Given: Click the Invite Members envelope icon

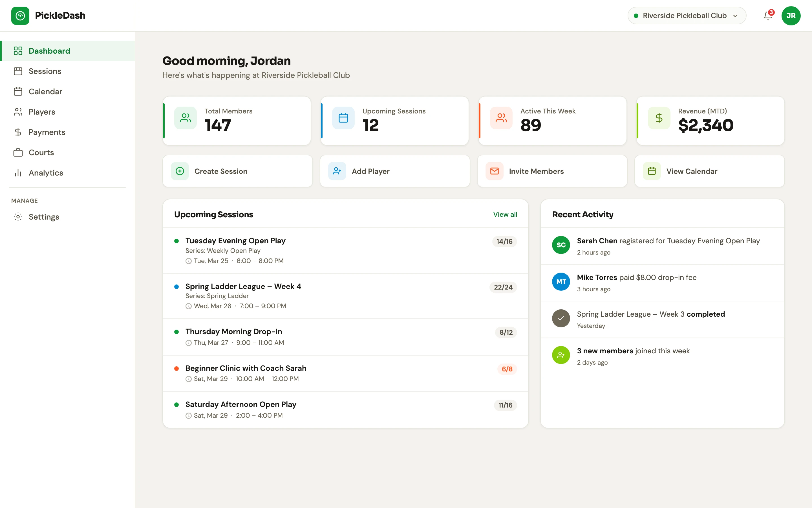Looking at the screenshot, I should pos(495,171).
